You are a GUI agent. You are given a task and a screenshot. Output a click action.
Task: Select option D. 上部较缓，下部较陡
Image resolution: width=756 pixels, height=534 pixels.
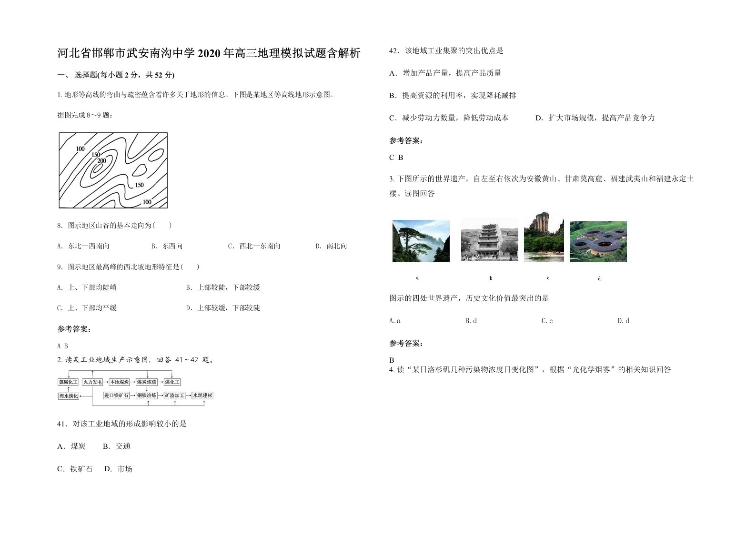(223, 308)
